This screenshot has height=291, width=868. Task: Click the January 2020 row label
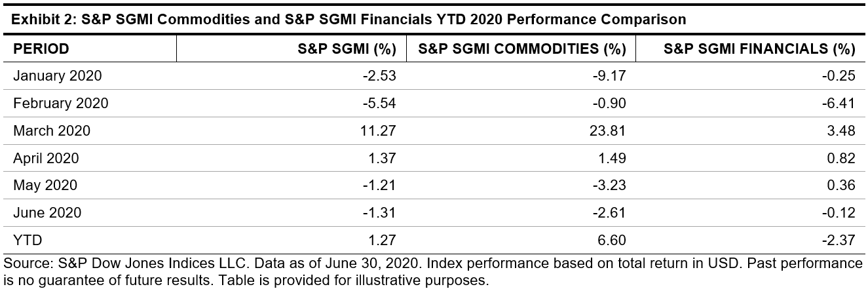point(58,76)
